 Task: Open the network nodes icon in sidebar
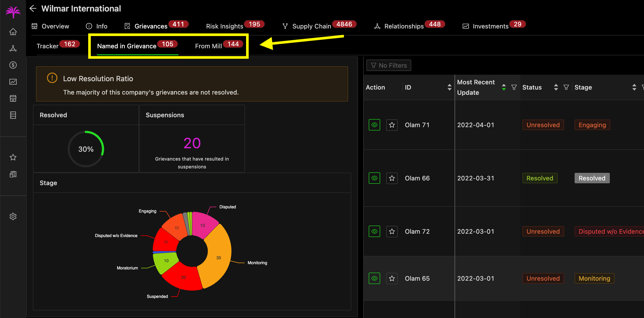coord(13,49)
